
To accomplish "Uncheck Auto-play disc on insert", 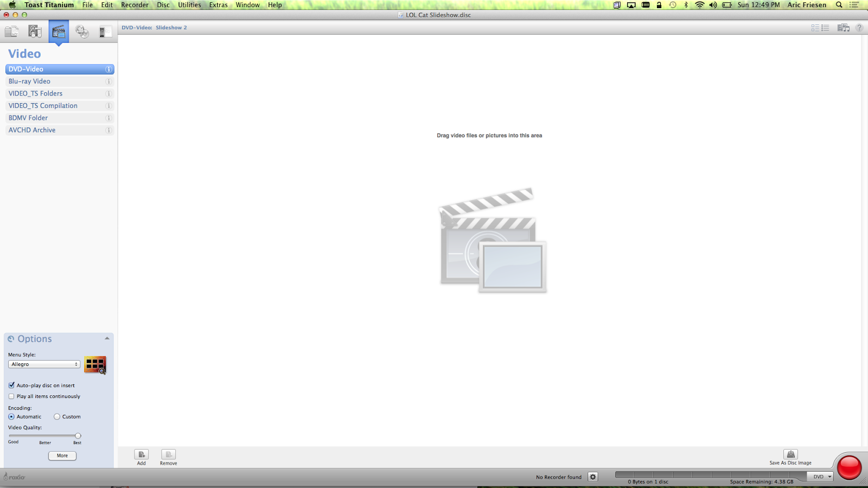I will click(11, 386).
